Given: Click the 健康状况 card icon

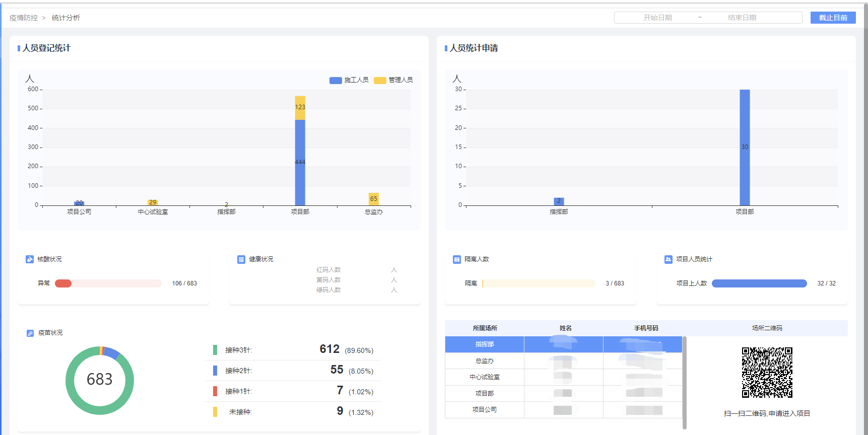Looking at the screenshot, I should coord(241,259).
